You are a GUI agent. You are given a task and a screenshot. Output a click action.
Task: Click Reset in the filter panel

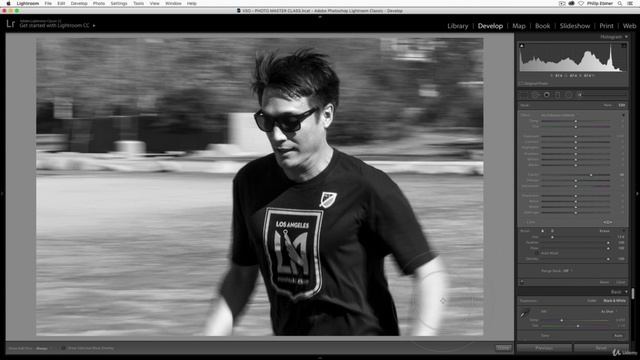[x=605, y=282]
